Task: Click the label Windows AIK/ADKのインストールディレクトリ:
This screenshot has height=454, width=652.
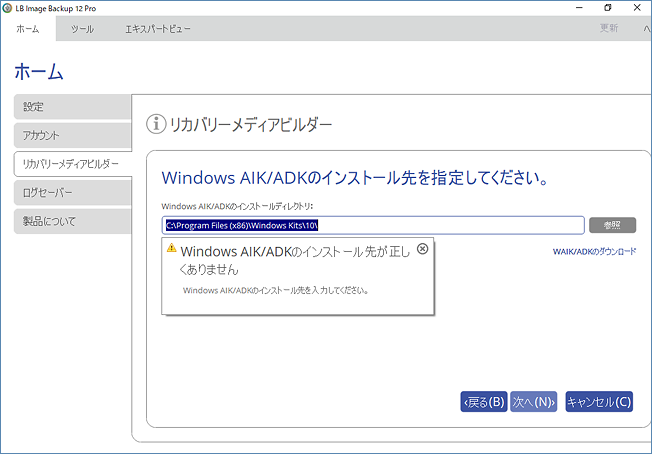Action: [x=237, y=206]
